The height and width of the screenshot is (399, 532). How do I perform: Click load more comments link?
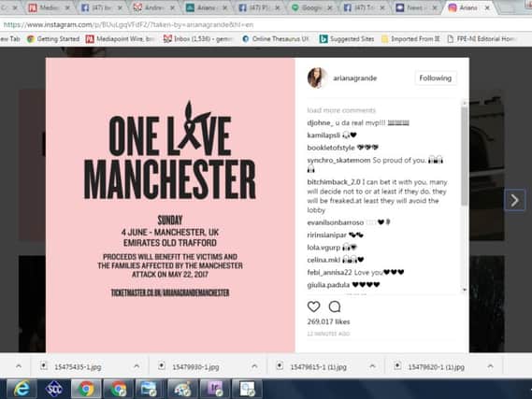click(341, 110)
